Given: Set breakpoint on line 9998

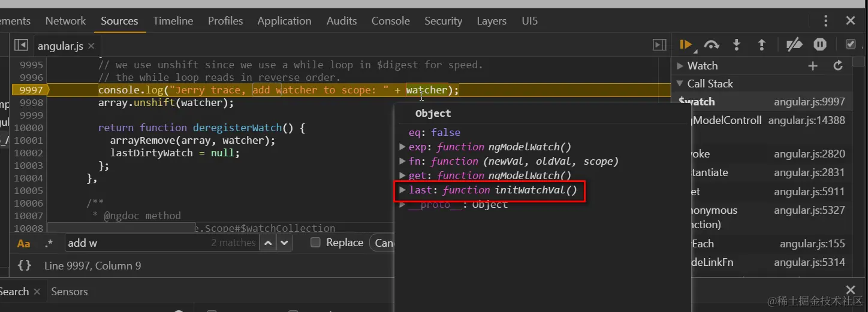Looking at the screenshot, I should [x=31, y=102].
